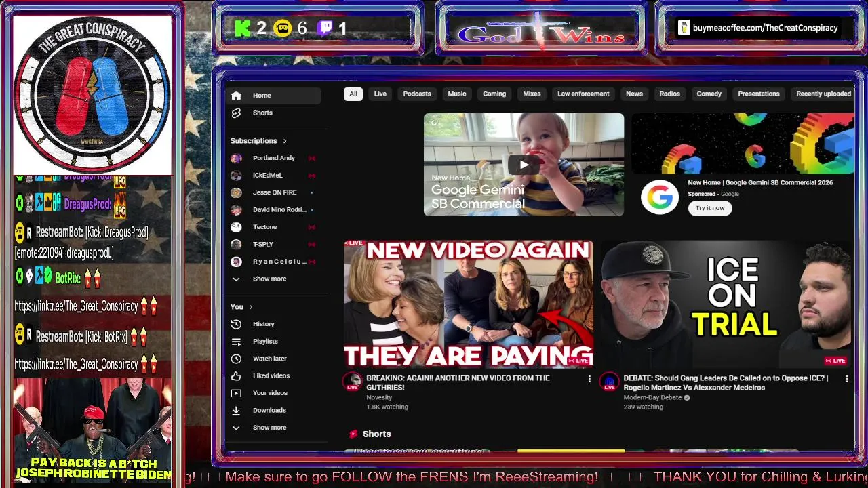Select the Gaming filter chip

click(x=494, y=94)
